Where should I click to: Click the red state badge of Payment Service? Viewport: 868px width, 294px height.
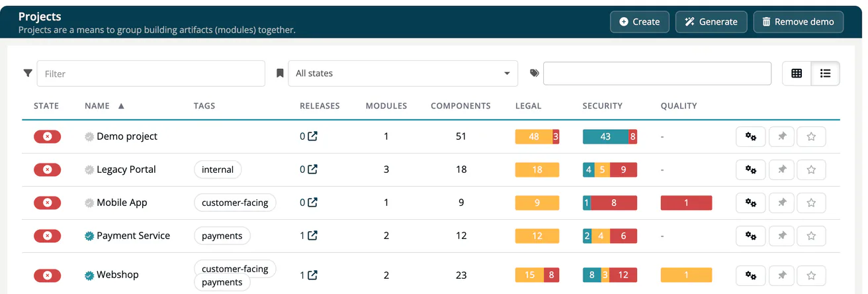pyautogui.click(x=47, y=236)
